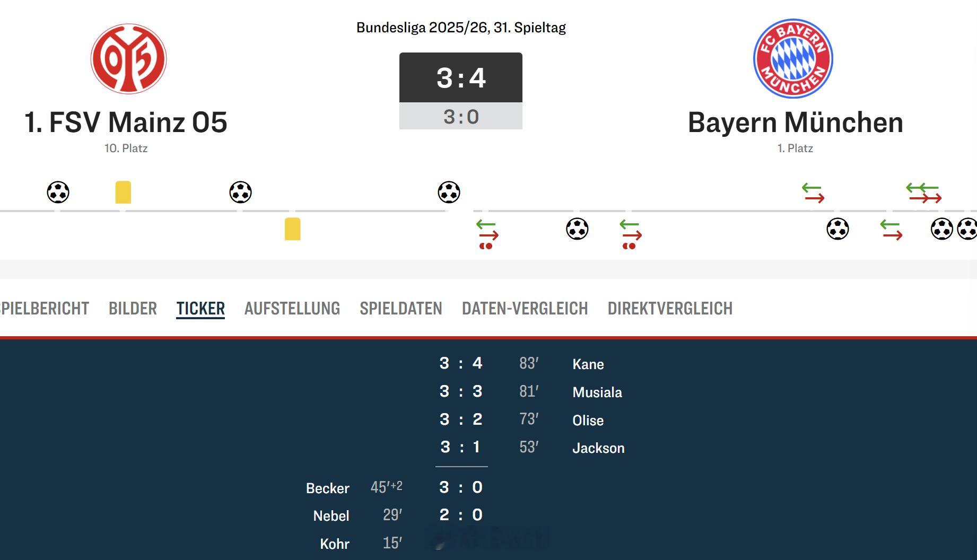The height and width of the screenshot is (560, 977).
Task: Click Mainz's first substitution arrows on upper timeline
Action: click(813, 193)
